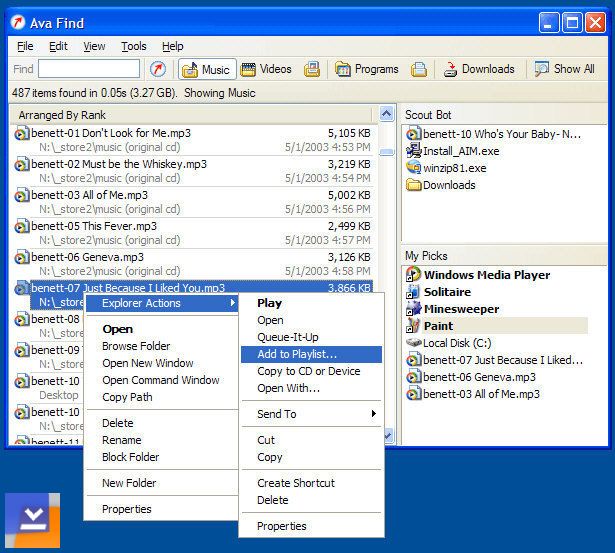Click the Downloads folder icon in Scout Bot

[413, 185]
